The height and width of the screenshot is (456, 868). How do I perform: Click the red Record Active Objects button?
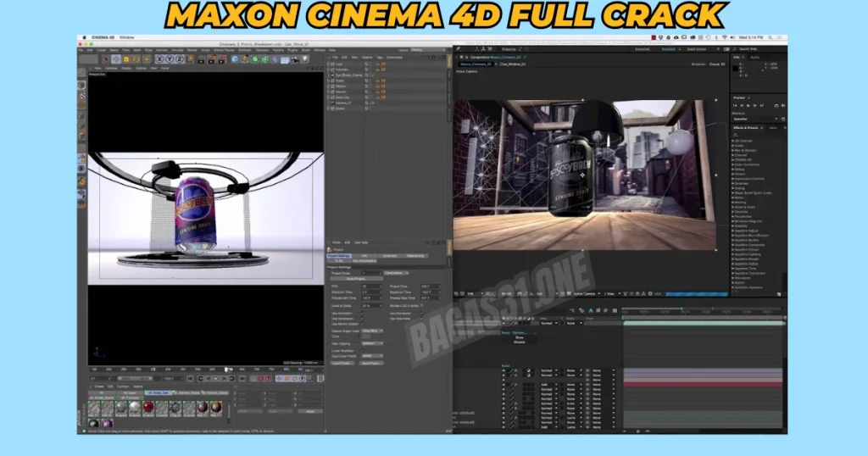pos(261,379)
